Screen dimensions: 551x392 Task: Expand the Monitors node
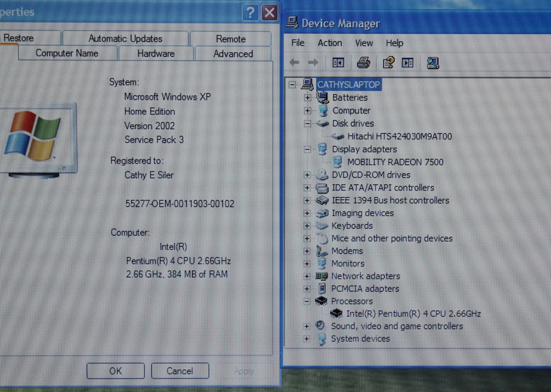pyautogui.click(x=307, y=264)
